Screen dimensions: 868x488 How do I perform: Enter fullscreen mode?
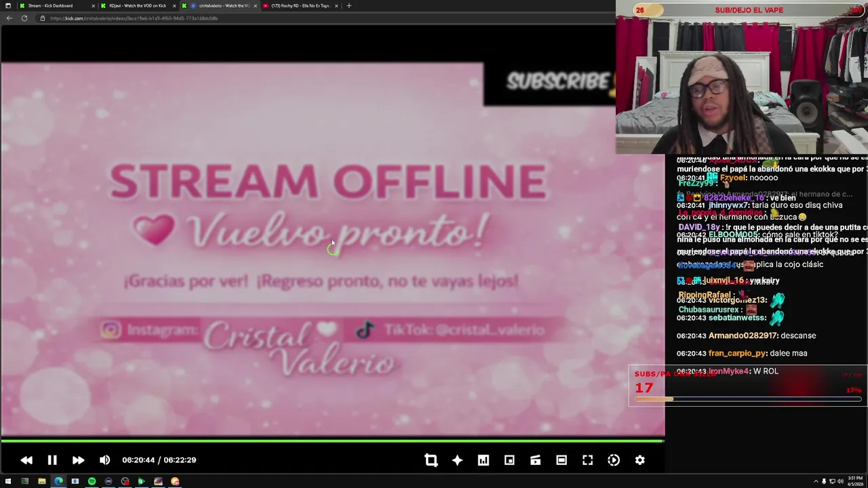[x=588, y=460]
